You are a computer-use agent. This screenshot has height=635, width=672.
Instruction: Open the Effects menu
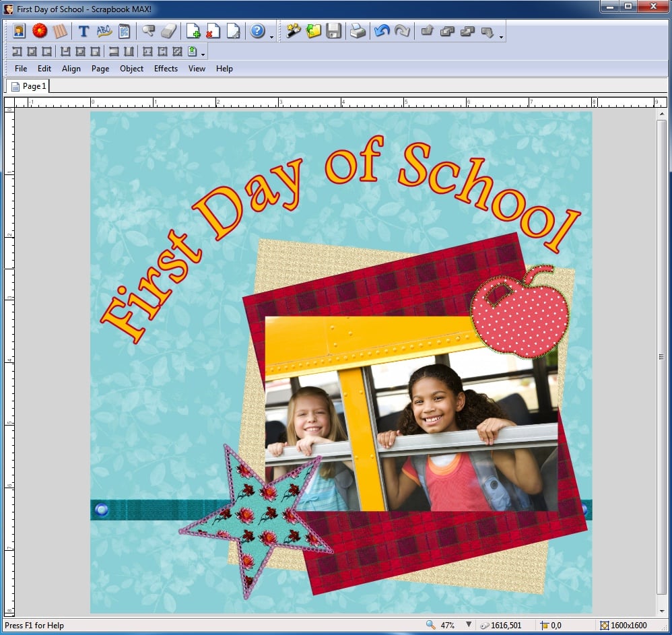(x=166, y=69)
